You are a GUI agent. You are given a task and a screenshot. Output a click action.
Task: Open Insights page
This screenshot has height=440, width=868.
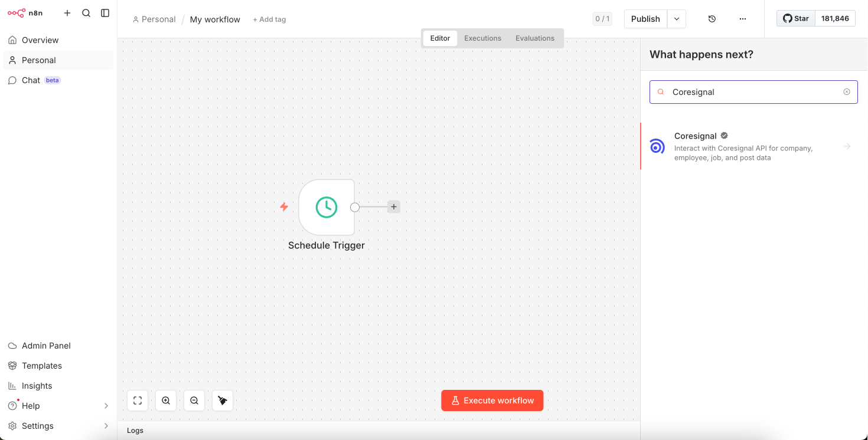point(58,386)
